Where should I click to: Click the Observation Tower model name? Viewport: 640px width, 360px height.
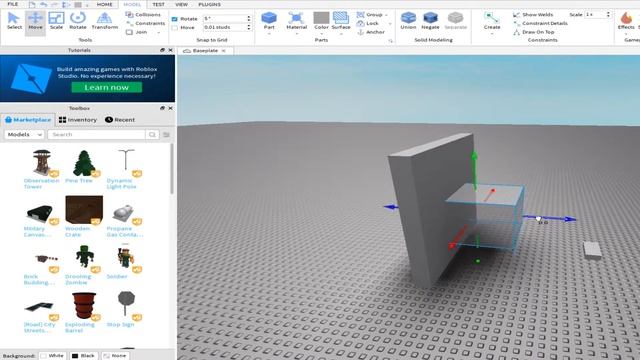pyautogui.click(x=41, y=183)
